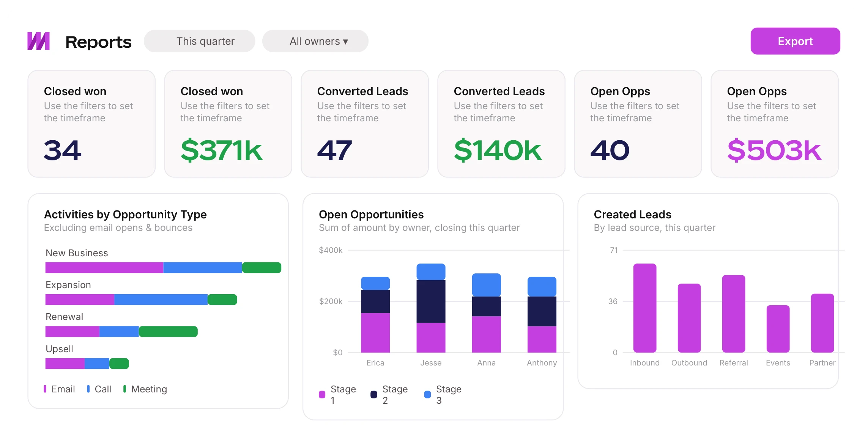Click Jesse's dark Stage 2 bar segment
This screenshot has width=868, height=425.
tap(431, 301)
